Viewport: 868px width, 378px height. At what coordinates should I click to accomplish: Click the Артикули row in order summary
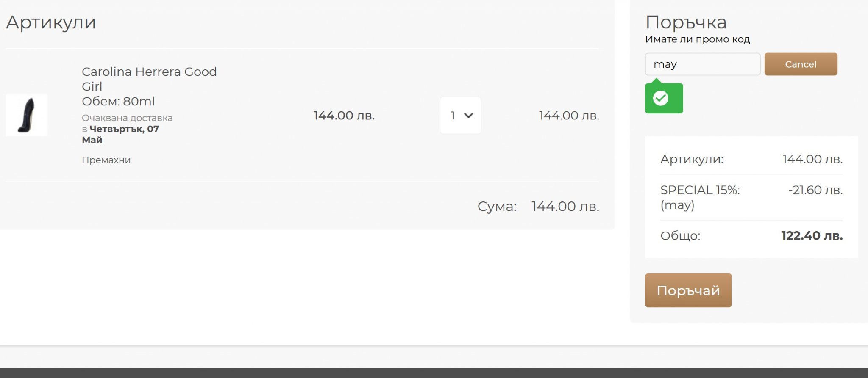[692, 159]
